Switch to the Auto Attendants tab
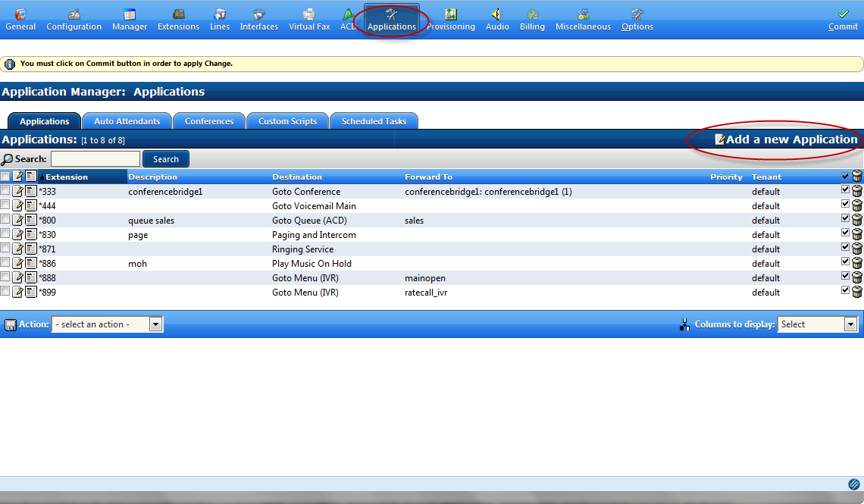 pyautogui.click(x=127, y=121)
